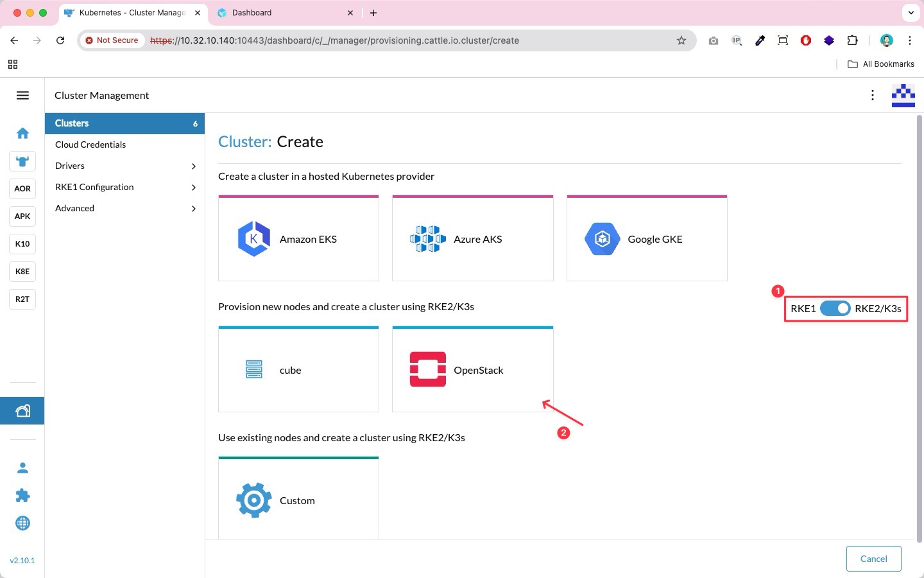924x578 pixels.
Task: Open the page actions kebab menu
Action: pos(872,95)
